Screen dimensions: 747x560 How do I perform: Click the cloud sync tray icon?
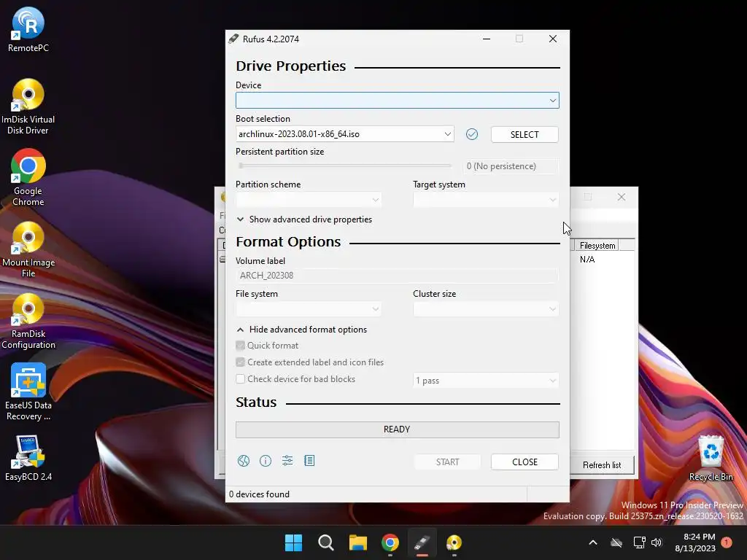click(x=616, y=542)
